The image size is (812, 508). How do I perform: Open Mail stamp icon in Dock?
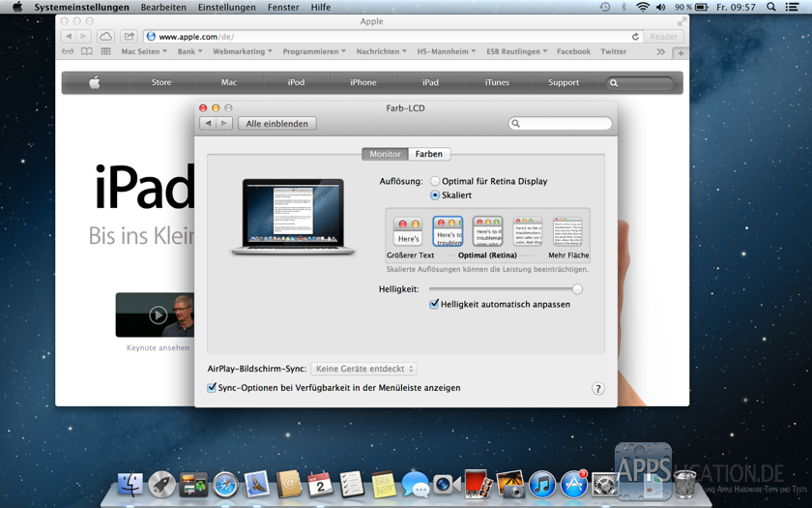click(x=257, y=484)
